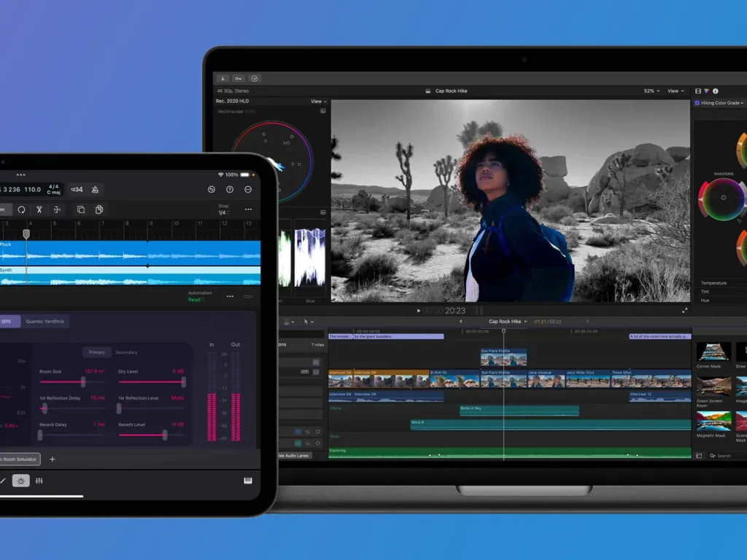747x560 pixels.
Task: Open the three-dots menu beside Snap
Action: coord(248,209)
